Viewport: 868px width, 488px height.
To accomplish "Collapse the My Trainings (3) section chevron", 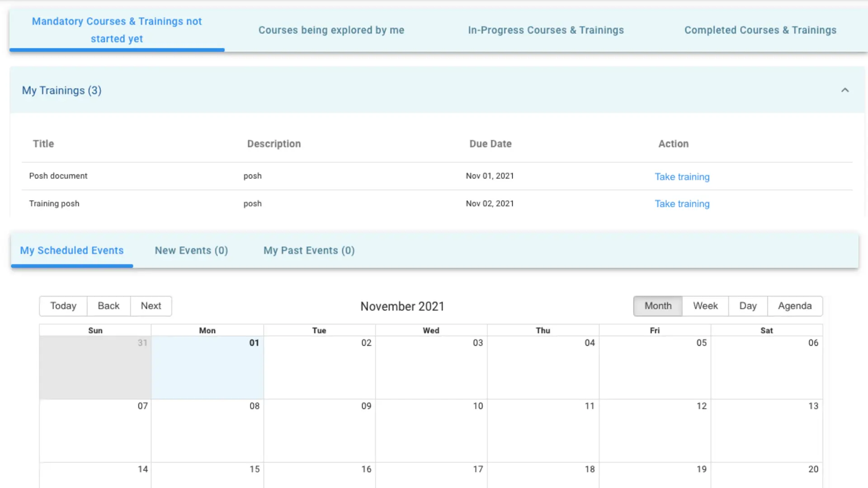I will pos(844,90).
